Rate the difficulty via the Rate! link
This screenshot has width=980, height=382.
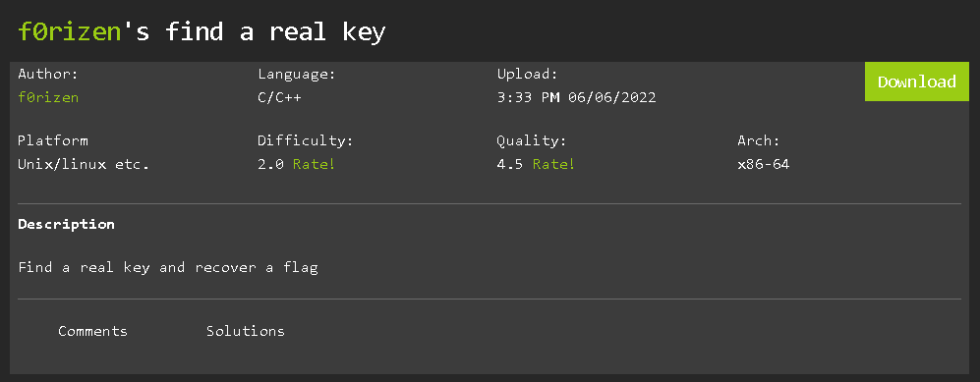click(314, 165)
